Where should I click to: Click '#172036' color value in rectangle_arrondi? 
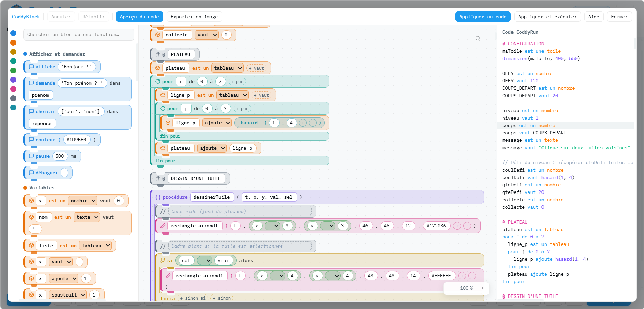pos(436,226)
